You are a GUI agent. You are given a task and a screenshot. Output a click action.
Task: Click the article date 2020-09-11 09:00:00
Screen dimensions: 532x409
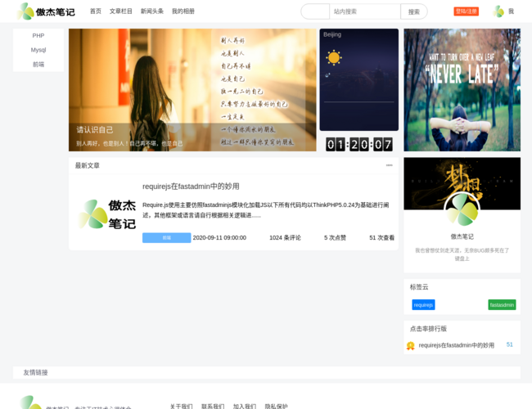pos(219,238)
